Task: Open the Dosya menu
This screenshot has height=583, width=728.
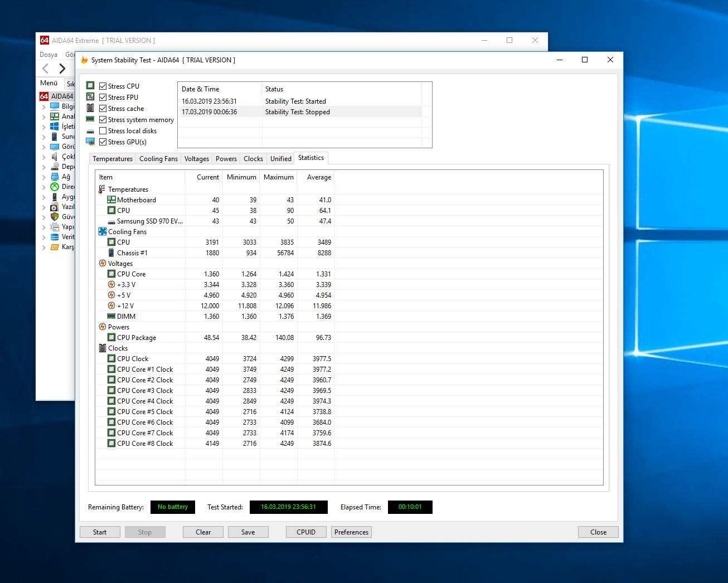Action: tap(48, 55)
